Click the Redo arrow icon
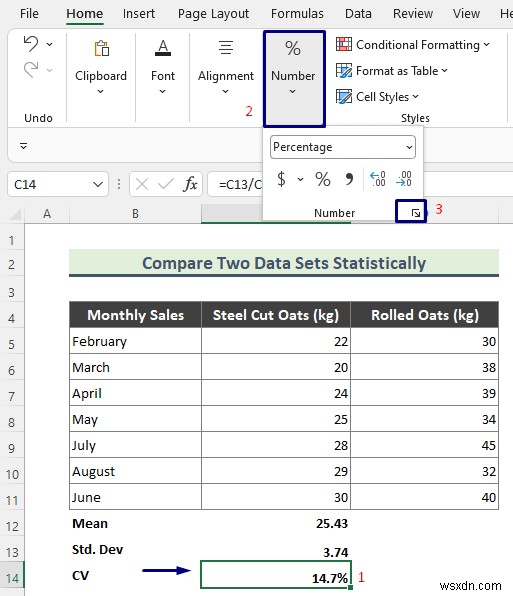Viewport: 513px width, 596px height. pos(31,70)
